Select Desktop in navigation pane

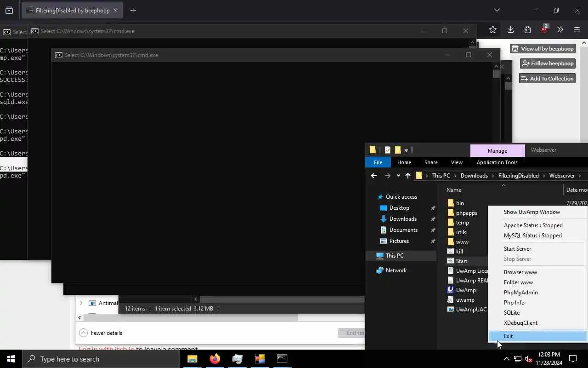[399, 208]
